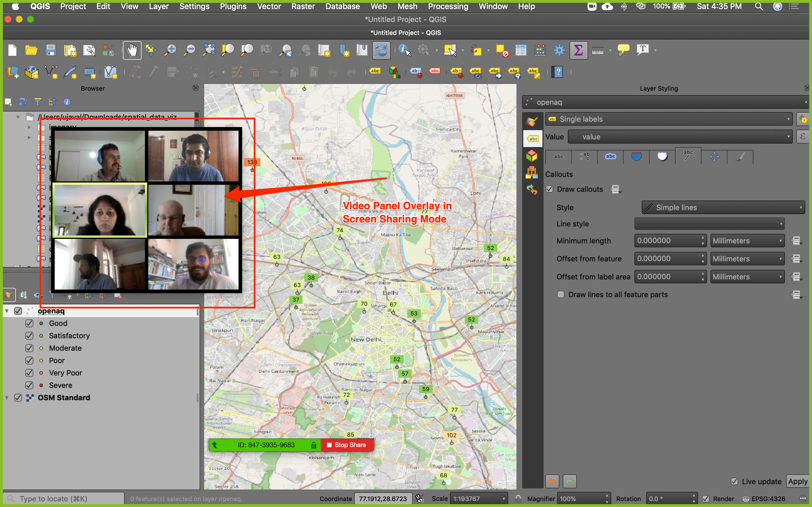Open the Statistical Summary panel
This screenshot has width=812, height=507.
click(x=578, y=50)
